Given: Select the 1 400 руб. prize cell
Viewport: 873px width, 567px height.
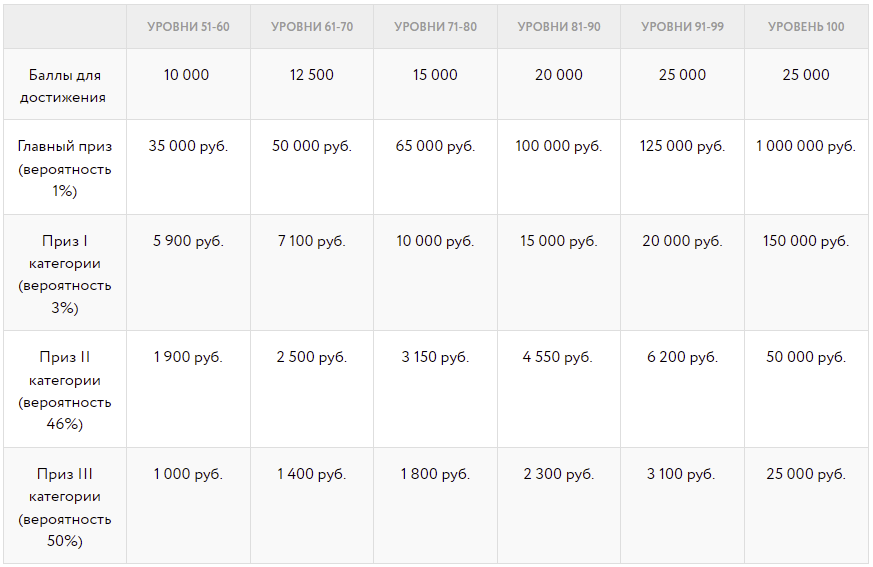Looking at the screenshot, I should pos(312,474).
